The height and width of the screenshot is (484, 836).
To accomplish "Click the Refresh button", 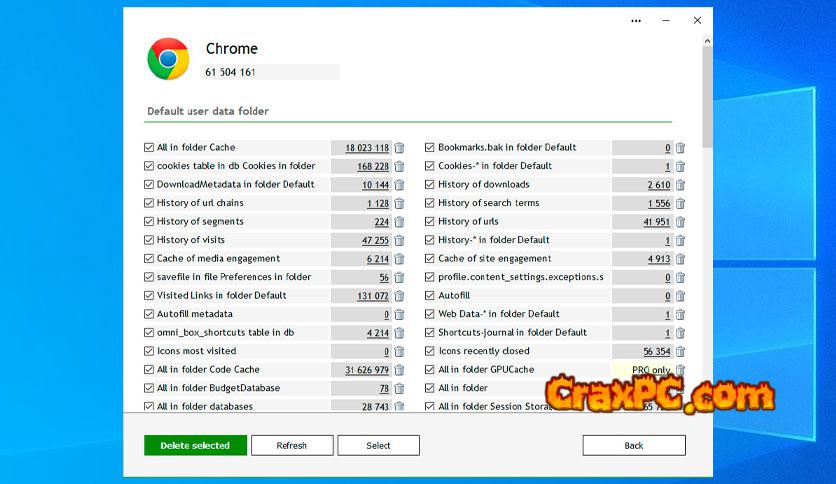I will pyautogui.click(x=291, y=445).
